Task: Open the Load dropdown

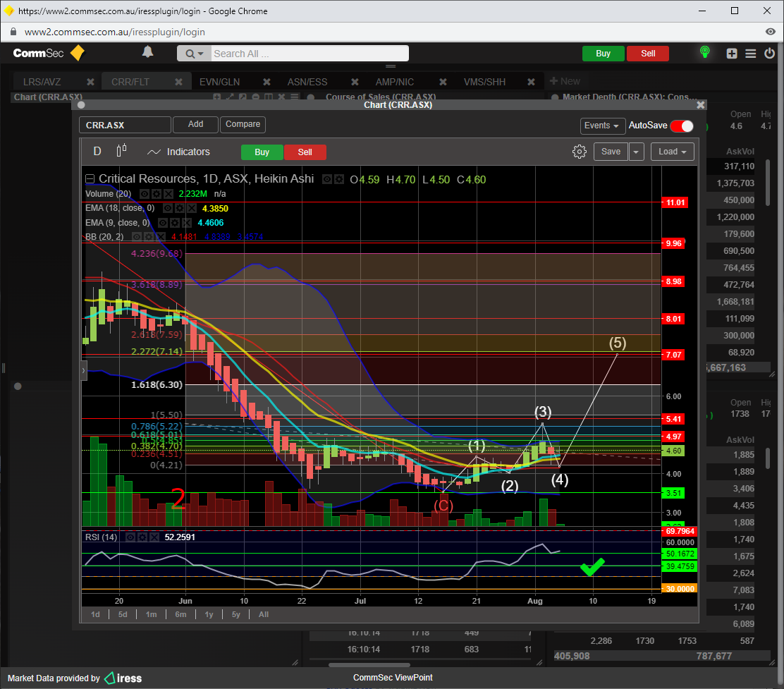Action: click(672, 152)
